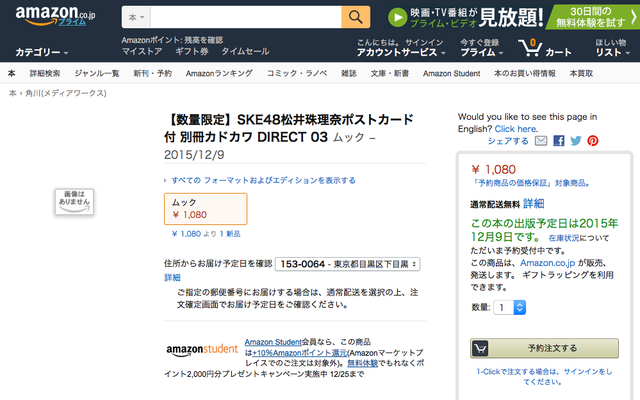Screen dimensions: 640x400
Task: Go to 新刊・予約 section
Action: [153, 73]
